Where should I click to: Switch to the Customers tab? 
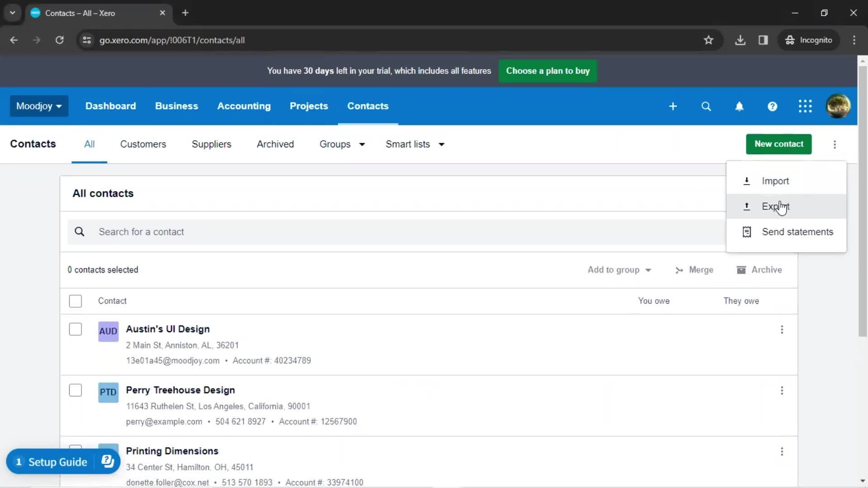point(143,144)
